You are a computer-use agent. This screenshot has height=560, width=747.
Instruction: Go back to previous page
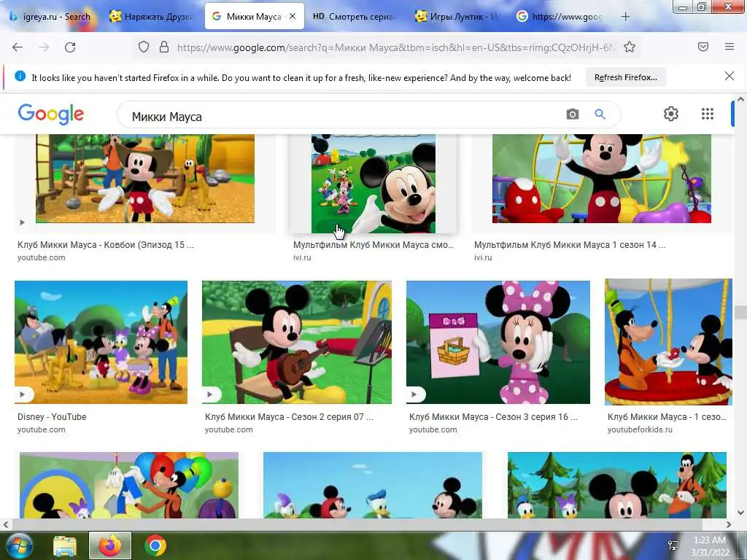18,47
